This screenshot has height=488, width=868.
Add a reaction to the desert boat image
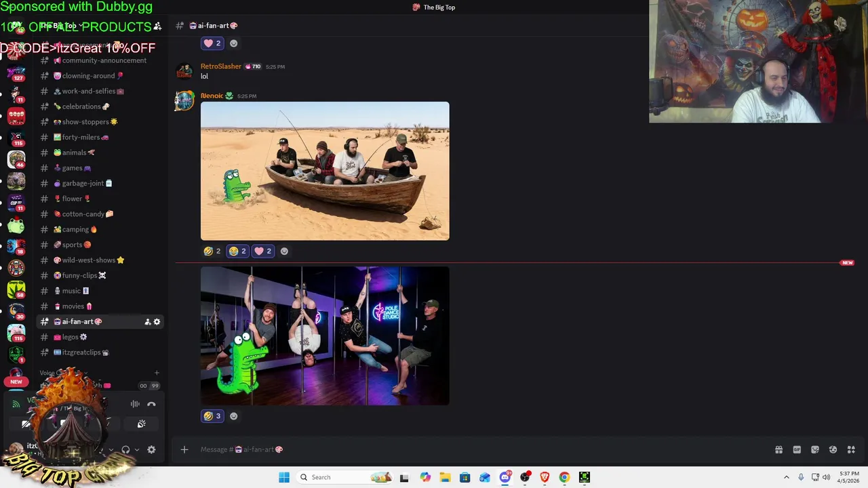pos(284,251)
